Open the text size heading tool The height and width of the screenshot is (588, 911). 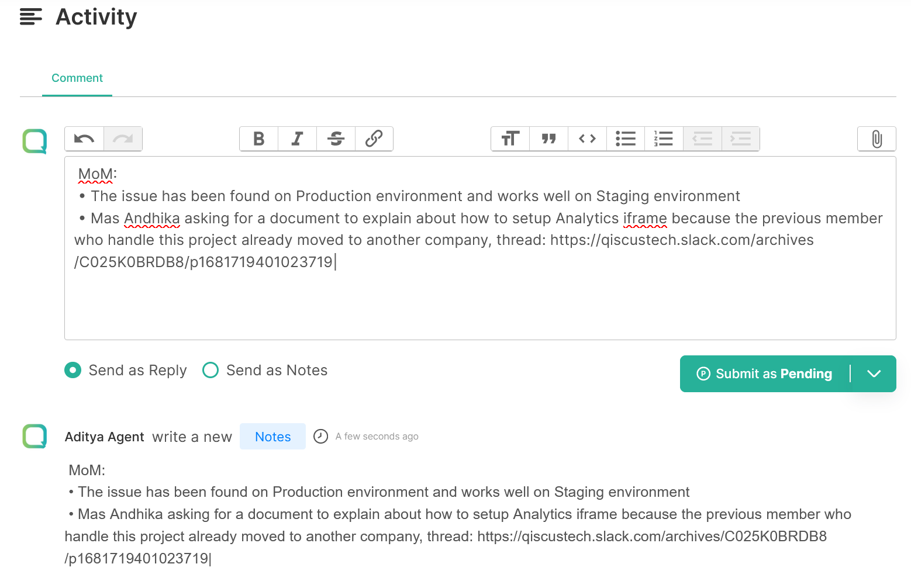[510, 139]
